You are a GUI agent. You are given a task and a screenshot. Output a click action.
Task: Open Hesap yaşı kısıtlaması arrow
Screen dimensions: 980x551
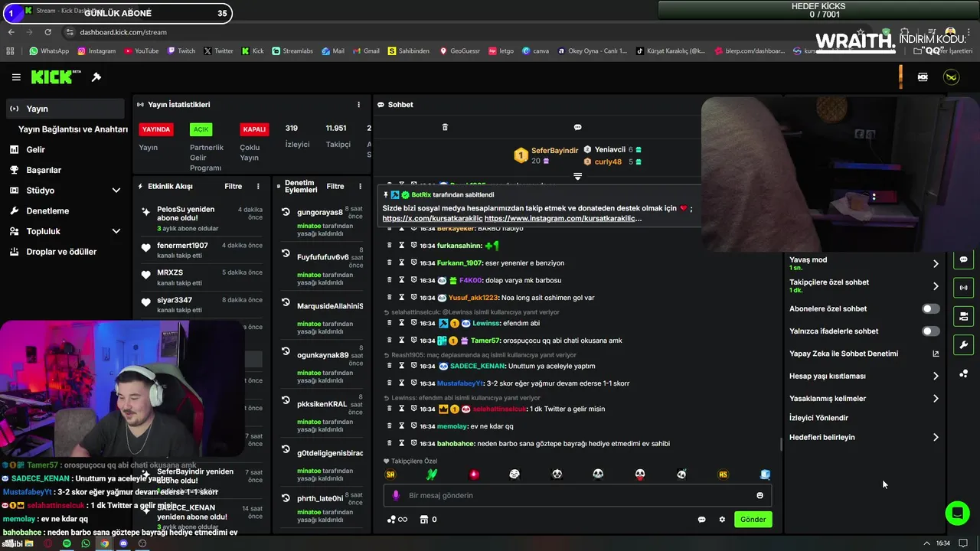(936, 376)
